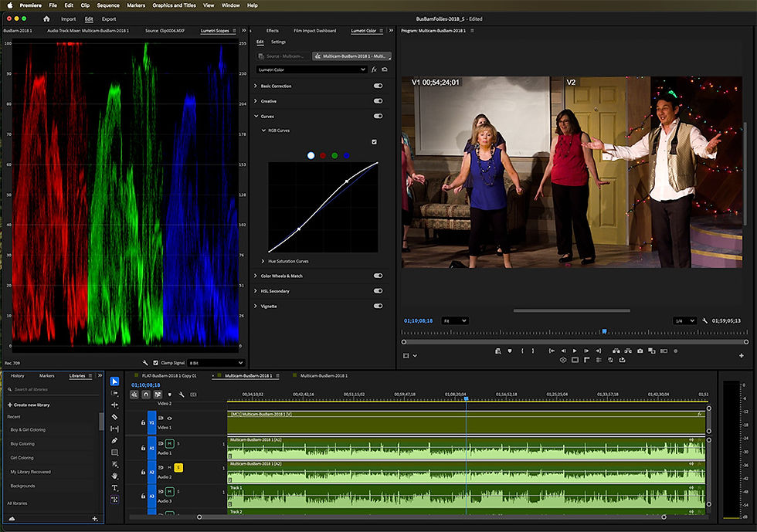Image resolution: width=757 pixels, height=532 pixels.
Task: Open the Settings tab in Lumetri Color
Action: (278, 42)
